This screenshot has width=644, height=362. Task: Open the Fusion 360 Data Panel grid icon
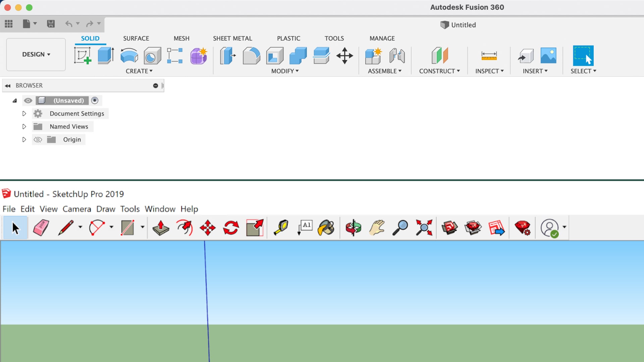coord(9,24)
